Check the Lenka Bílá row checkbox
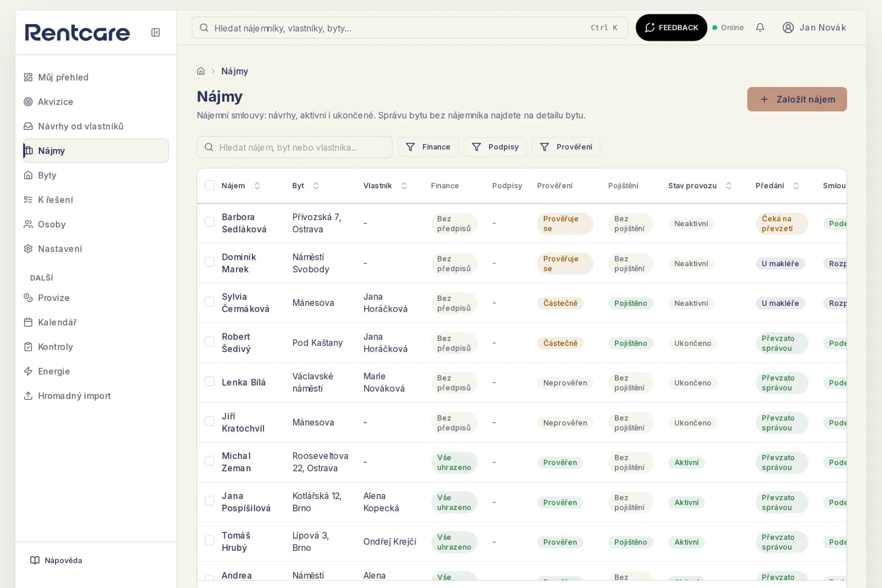882x588 pixels. [209, 381]
